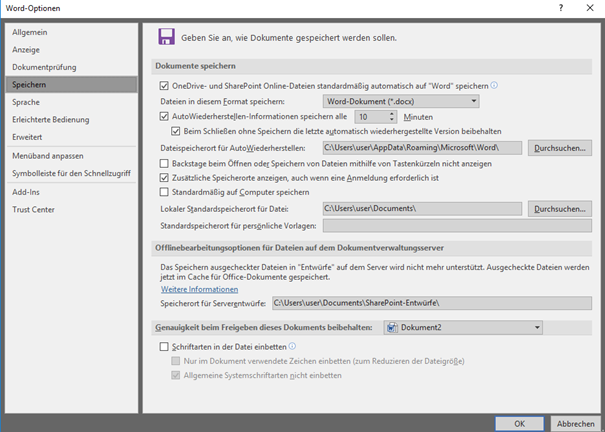Check Standardmäßig auf Computer speichern
Viewport: 605px width, 432px height.
pos(165,192)
